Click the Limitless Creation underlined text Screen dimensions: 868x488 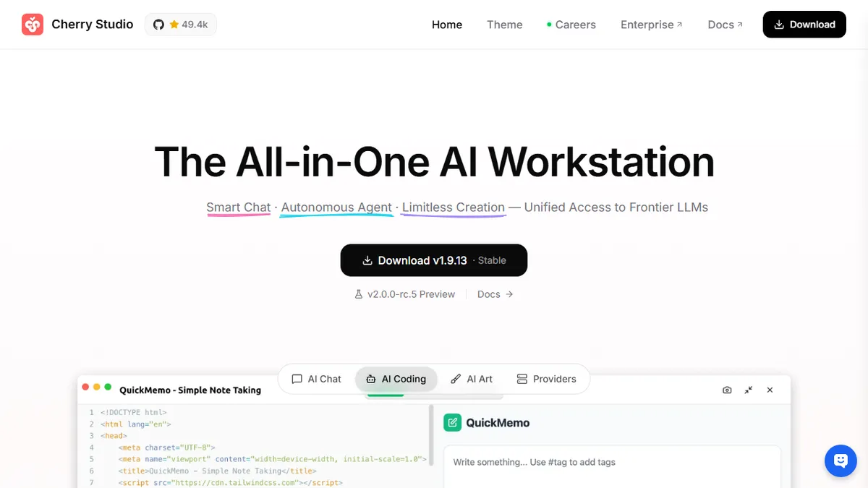454,207
